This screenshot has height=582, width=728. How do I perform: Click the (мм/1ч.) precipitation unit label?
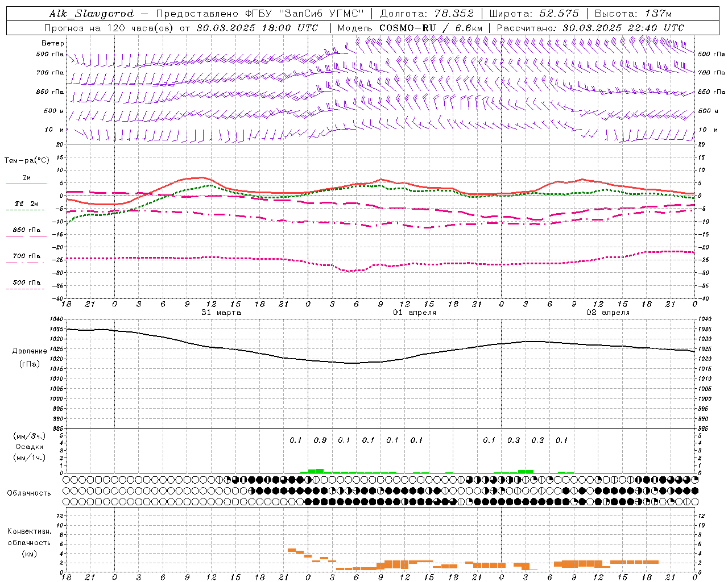(30, 458)
